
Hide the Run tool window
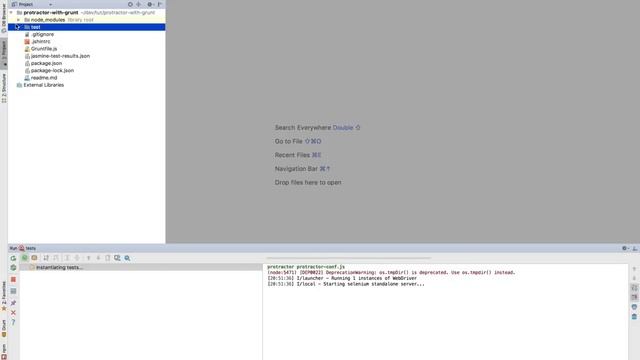point(635,248)
